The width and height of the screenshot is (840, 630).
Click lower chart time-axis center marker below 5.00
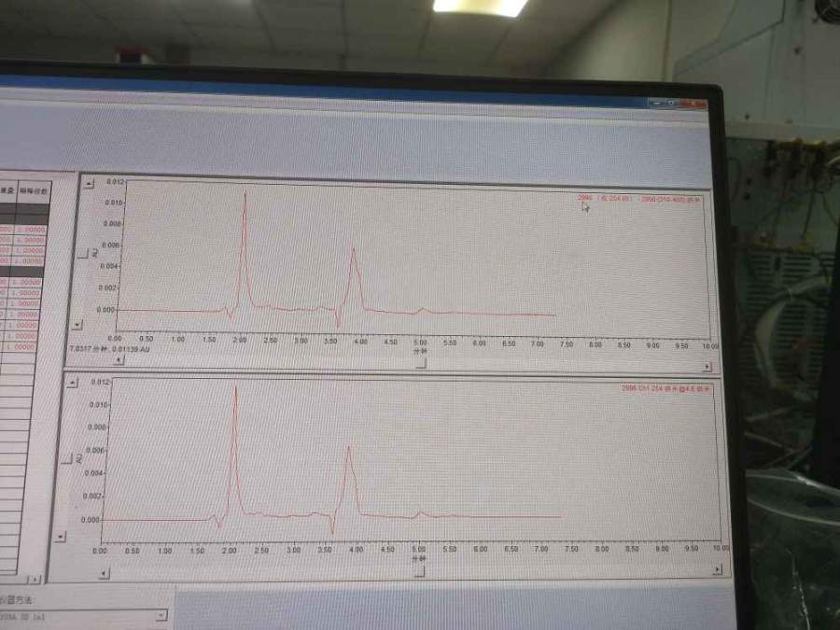point(420,571)
